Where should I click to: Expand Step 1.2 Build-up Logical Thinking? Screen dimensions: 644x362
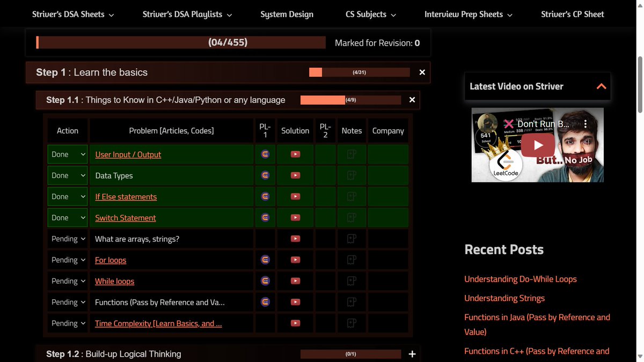pos(412,354)
